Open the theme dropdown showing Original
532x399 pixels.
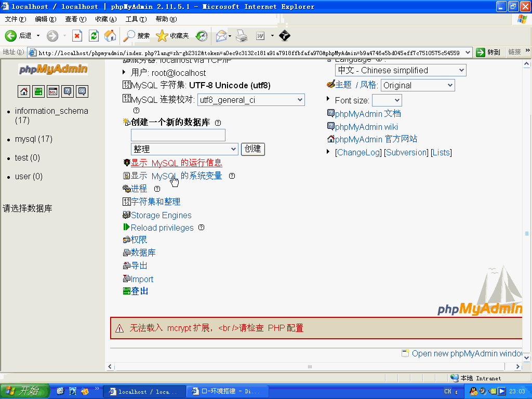[x=418, y=85]
